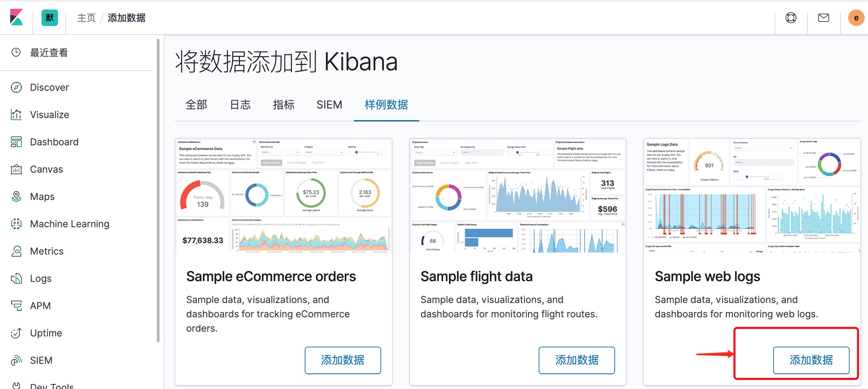Switch to the 日志 tab
The width and height of the screenshot is (868, 389).
(x=240, y=105)
